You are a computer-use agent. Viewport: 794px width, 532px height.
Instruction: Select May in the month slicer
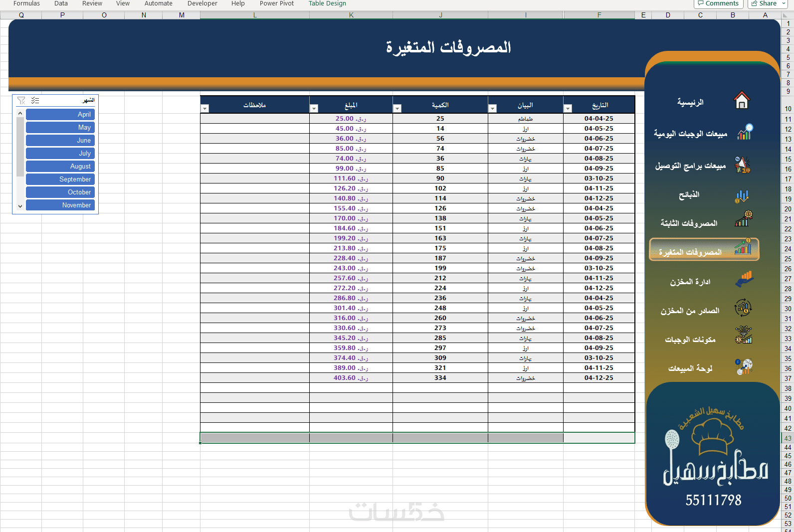click(60, 127)
